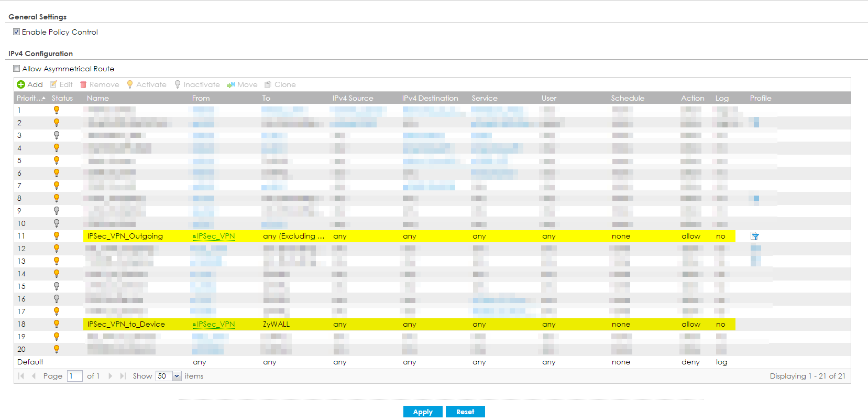
Task: Click the IPv4 Source column header
Action: coord(353,98)
